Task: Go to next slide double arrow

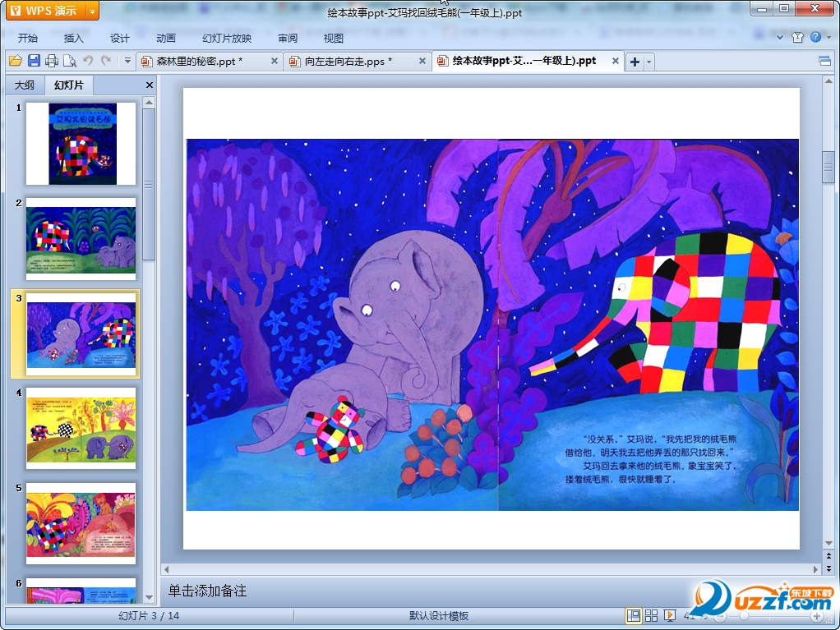Action: click(828, 568)
